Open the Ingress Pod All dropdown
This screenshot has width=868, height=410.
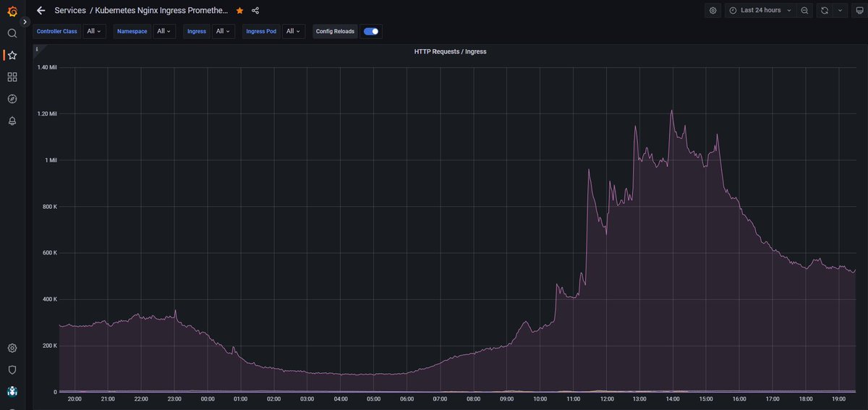[293, 31]
